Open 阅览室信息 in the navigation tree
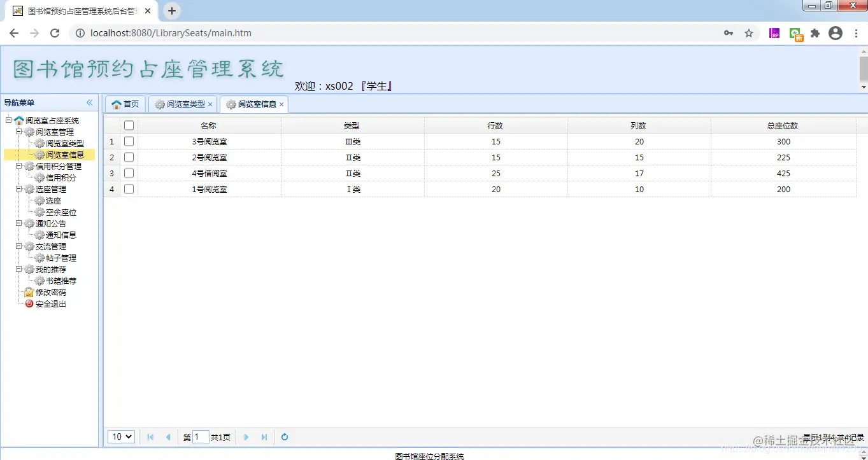The height and width of the screenshot is (460, 868). pos(64,155)
